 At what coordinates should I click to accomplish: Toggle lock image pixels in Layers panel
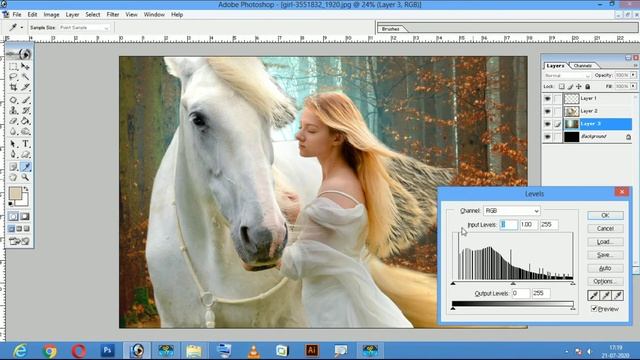[571, 87]
